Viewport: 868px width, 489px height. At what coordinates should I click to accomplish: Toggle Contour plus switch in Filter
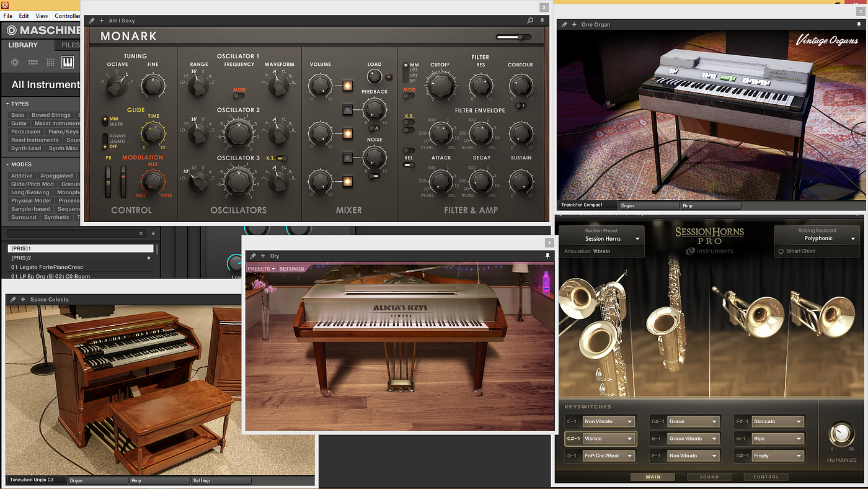(521, 105)
